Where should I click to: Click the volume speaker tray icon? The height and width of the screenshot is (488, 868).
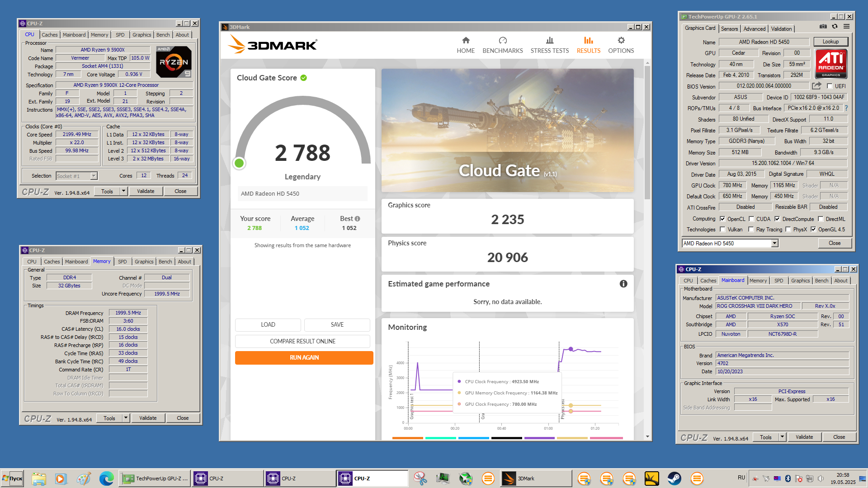(821, 479)
